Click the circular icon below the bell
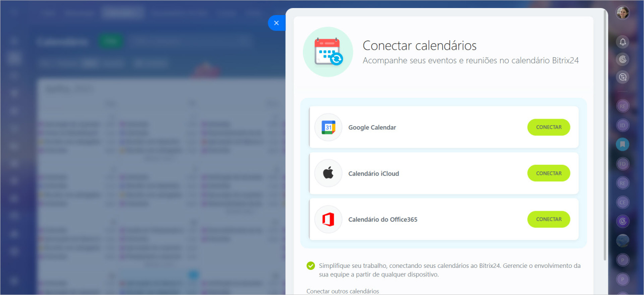644x295 pixels. point(623,59)
